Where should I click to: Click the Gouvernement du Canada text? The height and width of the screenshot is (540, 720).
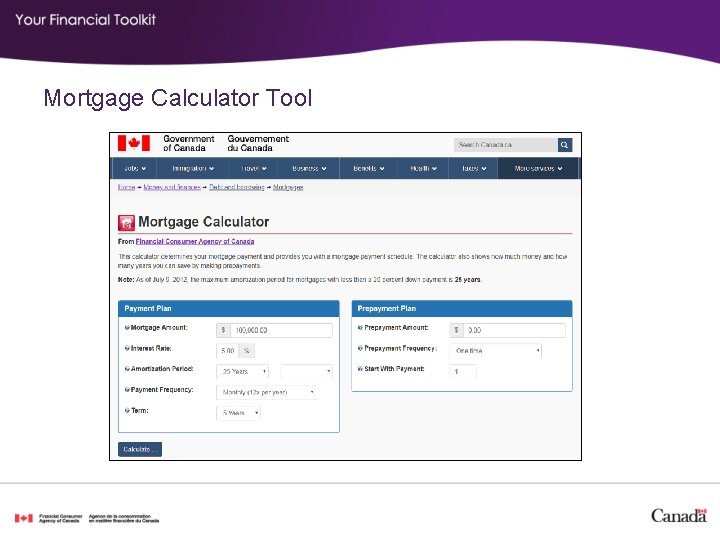[258, 143]
